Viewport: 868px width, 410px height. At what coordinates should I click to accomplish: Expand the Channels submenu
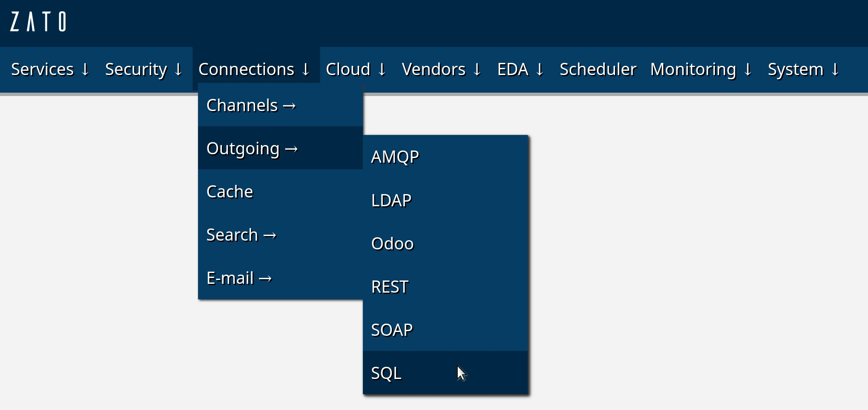point(251,106)
